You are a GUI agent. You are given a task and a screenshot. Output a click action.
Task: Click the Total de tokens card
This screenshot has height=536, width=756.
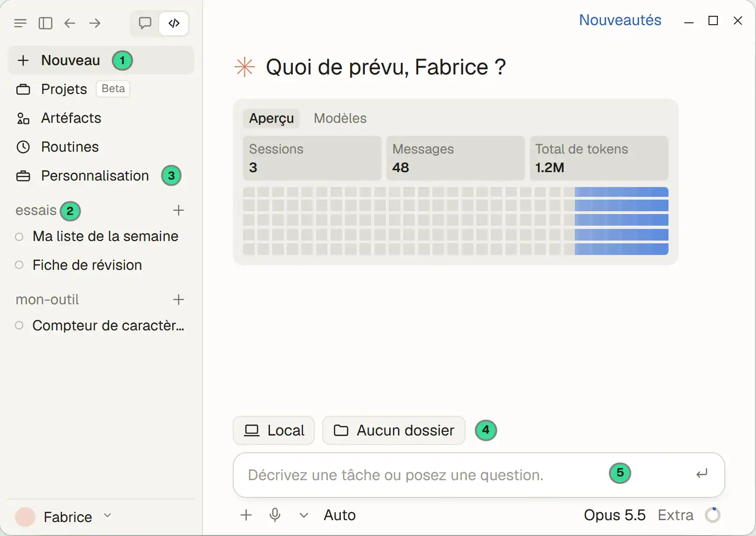[x=599, y=158]
